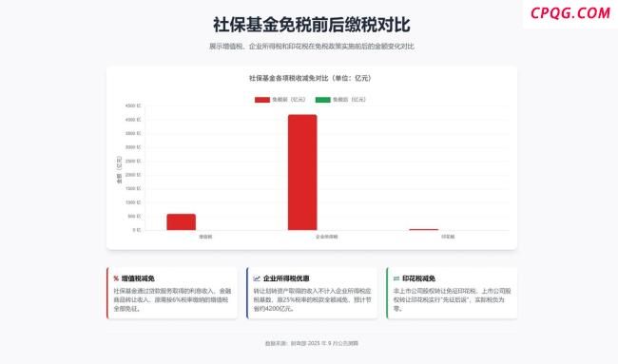
Task: Click the vertical 金额 (亿元) axis title
Action: click(x=119, y=170)
